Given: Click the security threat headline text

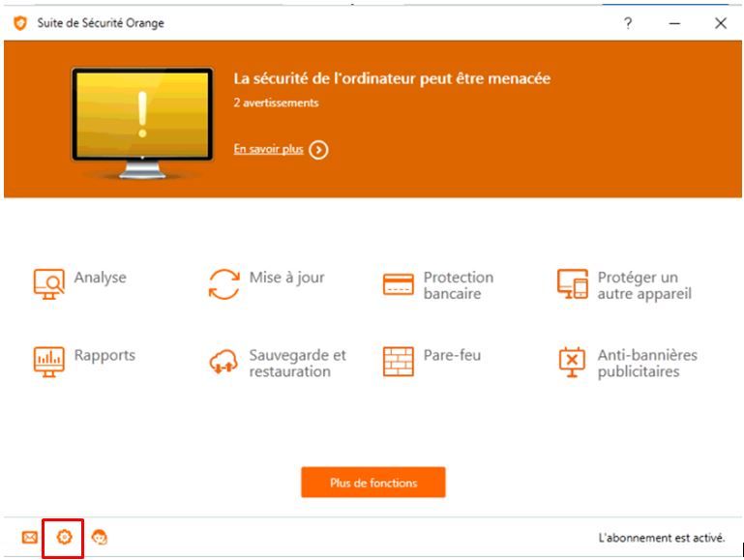Looking at the screenshot, I should (x=392, y=78).
